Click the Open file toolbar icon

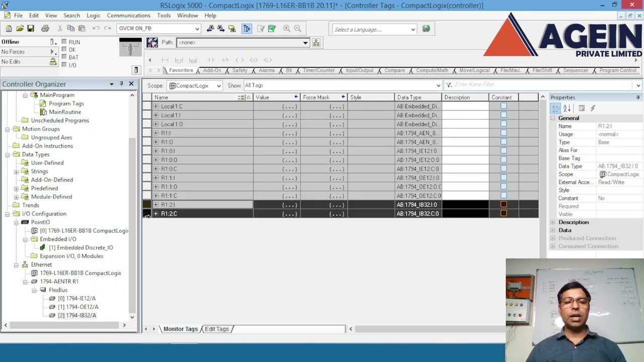[20, 29]
